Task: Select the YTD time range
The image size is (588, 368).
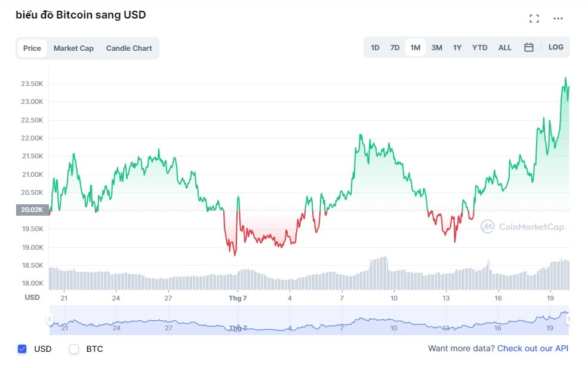Action: pyautogui.click(x=479, y=47)
